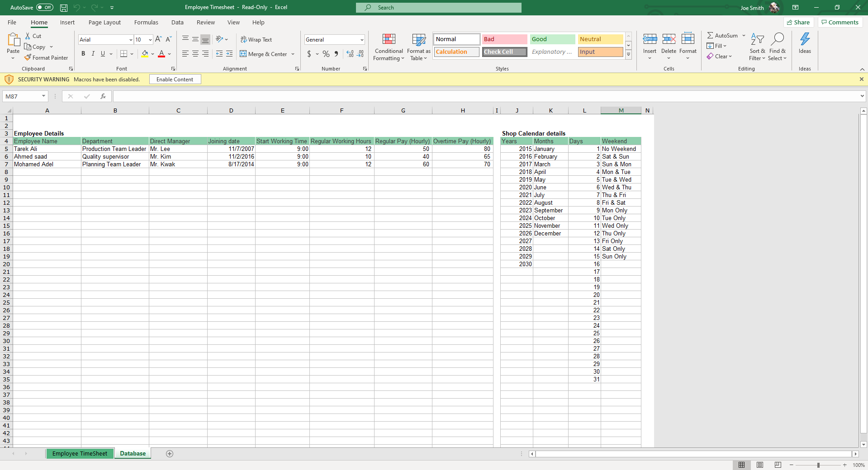Click the Ideas lightning icon
The image size is (868, 470).
tap(805, 39)
